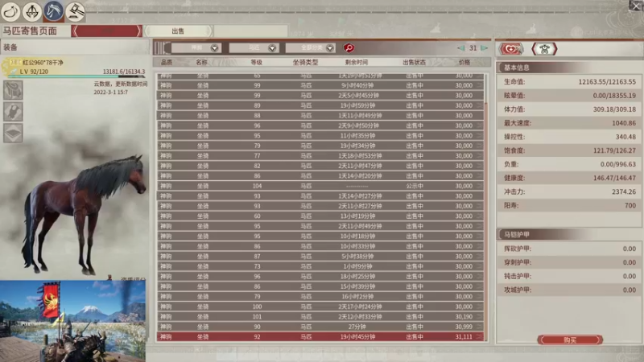The image size is (644, 362).
Task: Open the second mount type filter dropdown
Action: point(254,48)
